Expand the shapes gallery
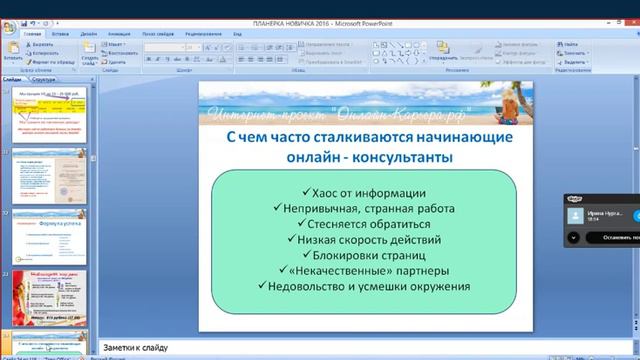Image resolution: width=640 pixels, height=360 pixels. (424, 61)
